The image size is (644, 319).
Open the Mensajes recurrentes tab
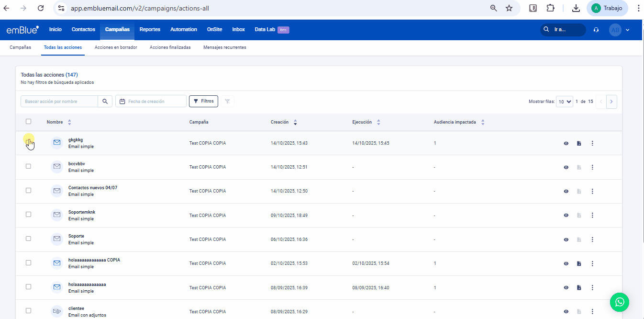(x=224, y=47)
